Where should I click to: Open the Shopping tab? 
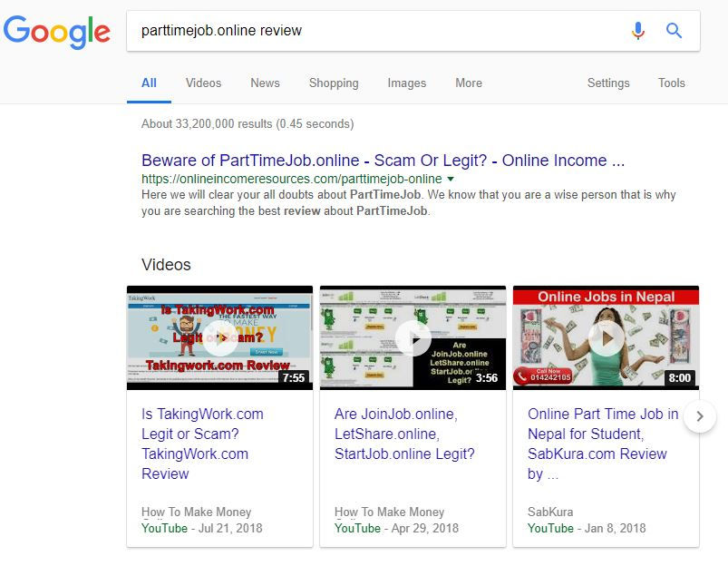[334, 83]
